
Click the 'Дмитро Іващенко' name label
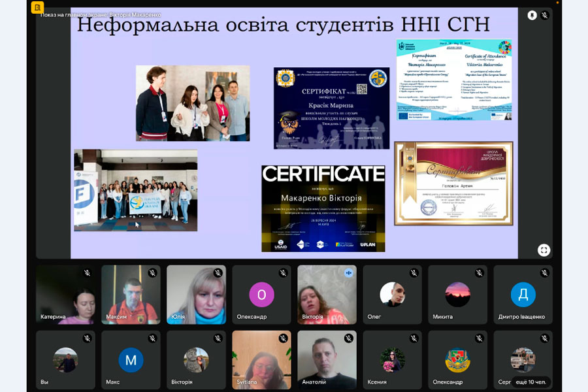[521, 317]
